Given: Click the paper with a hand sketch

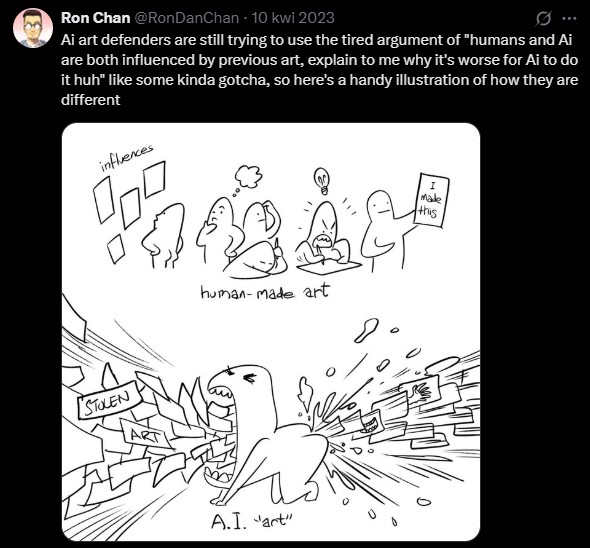Looking at the screenshot, I should click(421, 391).
